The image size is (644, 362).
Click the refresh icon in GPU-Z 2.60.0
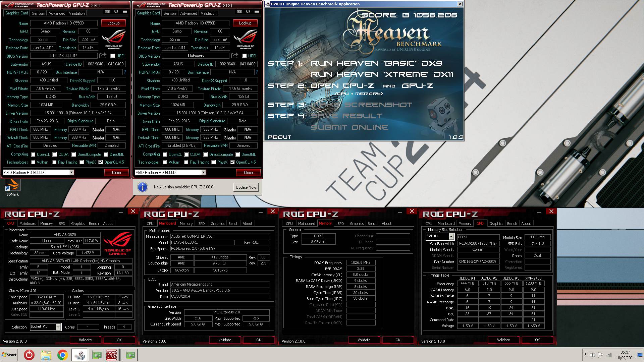click(116, 12)
